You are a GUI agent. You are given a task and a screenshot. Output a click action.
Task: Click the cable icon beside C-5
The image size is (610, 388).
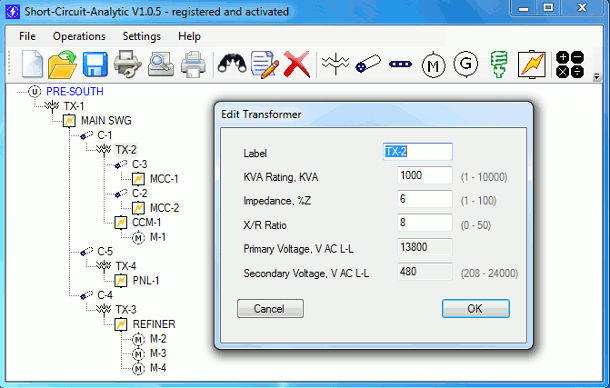87,252
